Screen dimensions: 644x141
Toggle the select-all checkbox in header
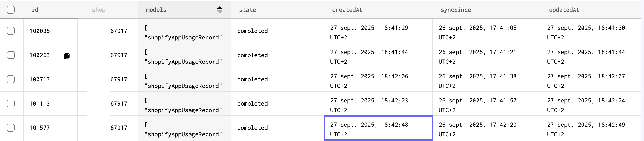tap(10, 10)
